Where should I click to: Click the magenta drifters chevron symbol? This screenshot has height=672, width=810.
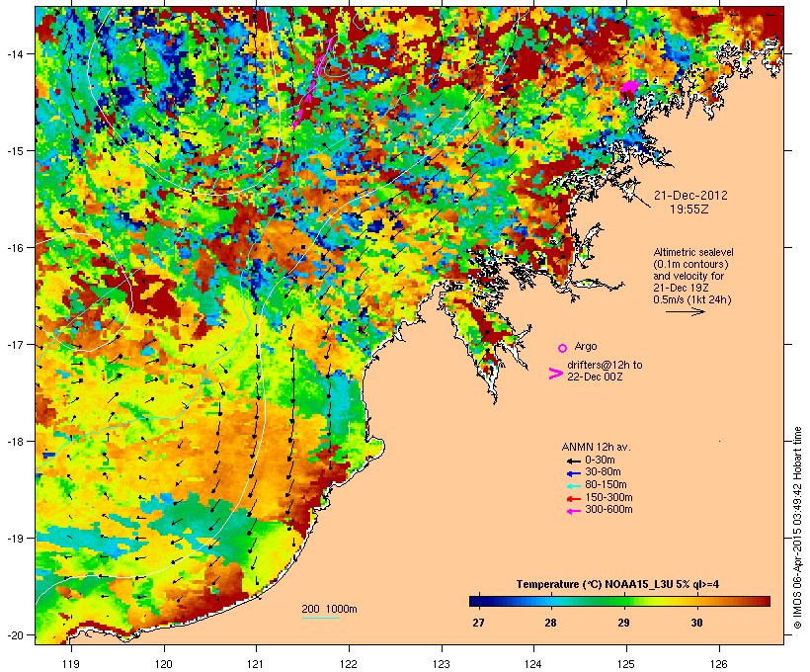pos(555,374)
